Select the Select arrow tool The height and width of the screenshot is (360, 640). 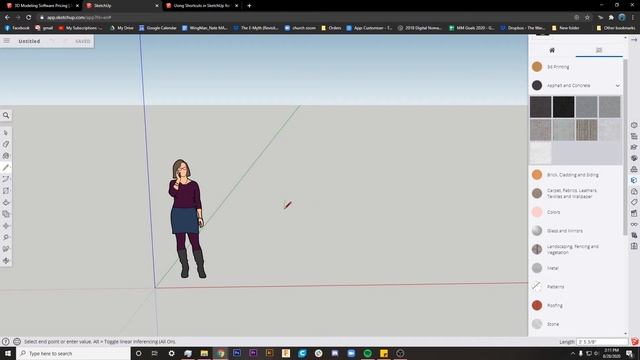tap(6, 133)
